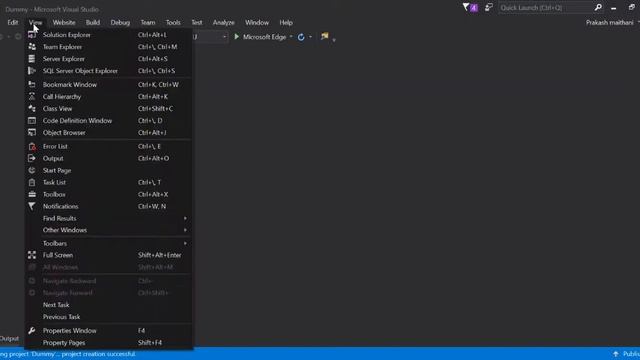
Task: Expand the Toolbars submenu arrow
Action: [x=185, y=243]
